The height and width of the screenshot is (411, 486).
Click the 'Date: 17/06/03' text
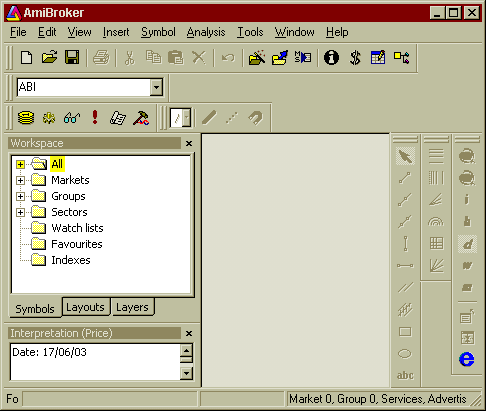tap(49, 352)
